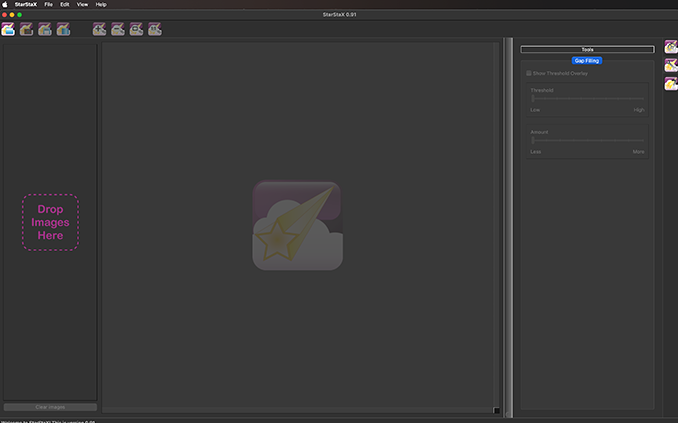Click the Open Dark Frames icon, second in toolbar
Image resolution: width=678 pixels, height=423 pixels.
pyautogui.click(x=27, y=30)
